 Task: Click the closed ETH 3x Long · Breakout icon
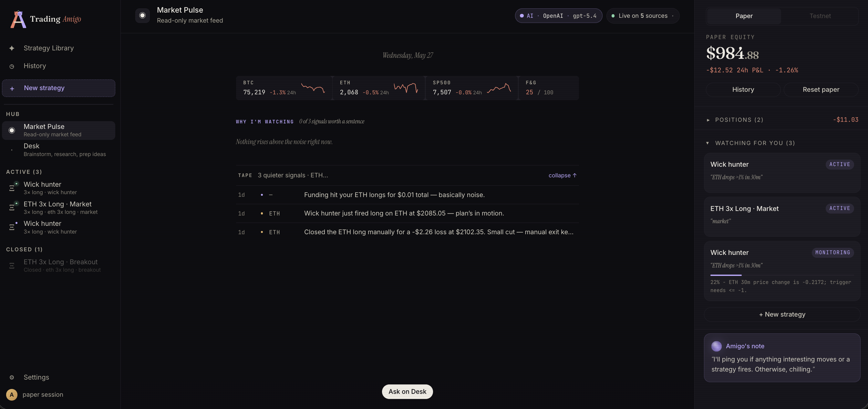click(x=12, y=266)
